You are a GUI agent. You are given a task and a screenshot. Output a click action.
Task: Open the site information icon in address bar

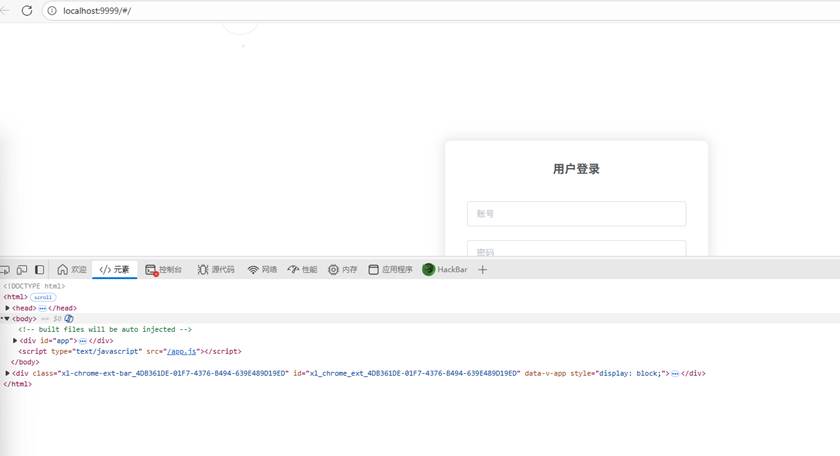coord(52,11)
